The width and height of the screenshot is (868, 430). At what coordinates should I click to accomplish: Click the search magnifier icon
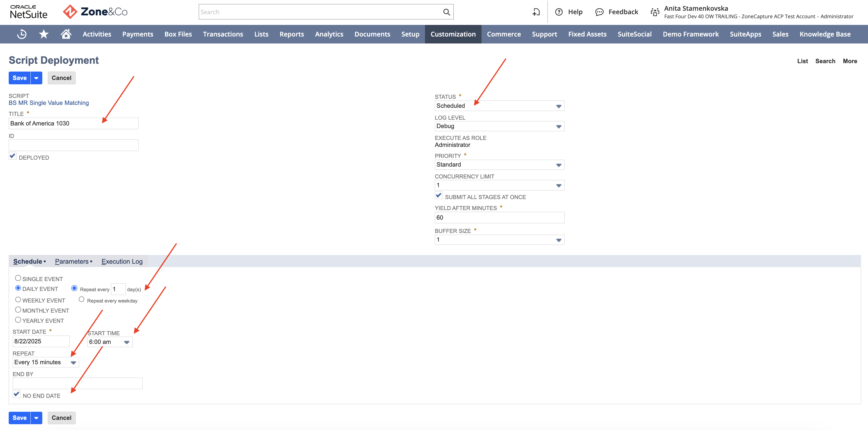click(446, 12)
